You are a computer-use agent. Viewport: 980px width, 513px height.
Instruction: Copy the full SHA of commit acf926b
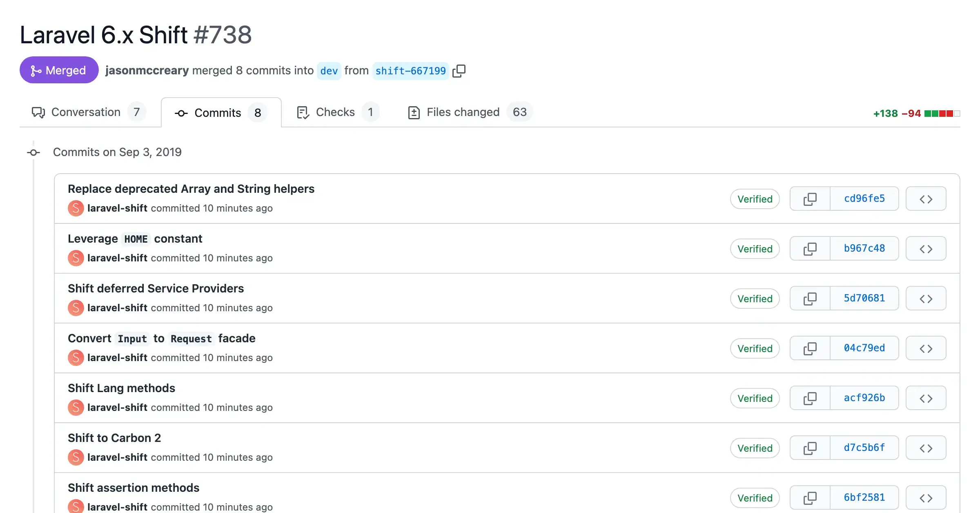(x=810, y=398)
